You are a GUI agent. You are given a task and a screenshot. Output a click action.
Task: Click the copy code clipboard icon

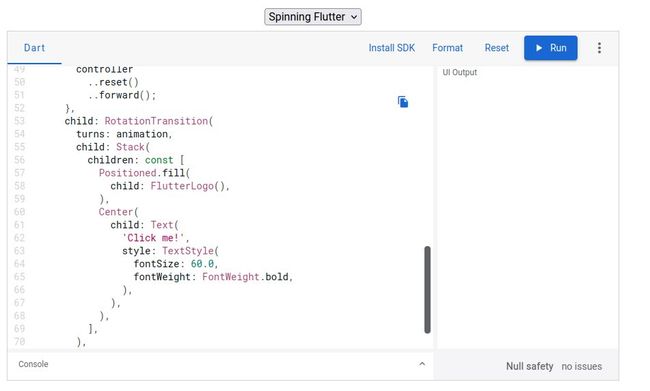(x=403, y=102)
